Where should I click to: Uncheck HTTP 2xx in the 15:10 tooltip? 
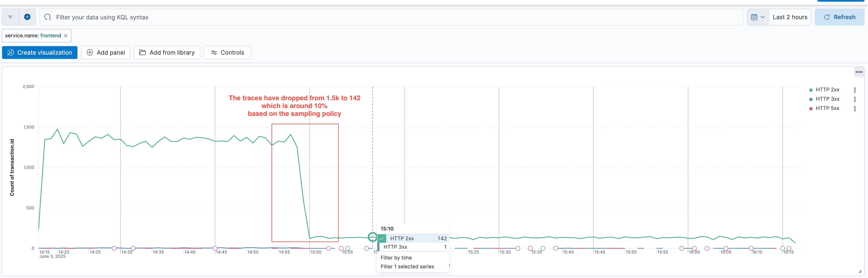[x=382, y=238]
